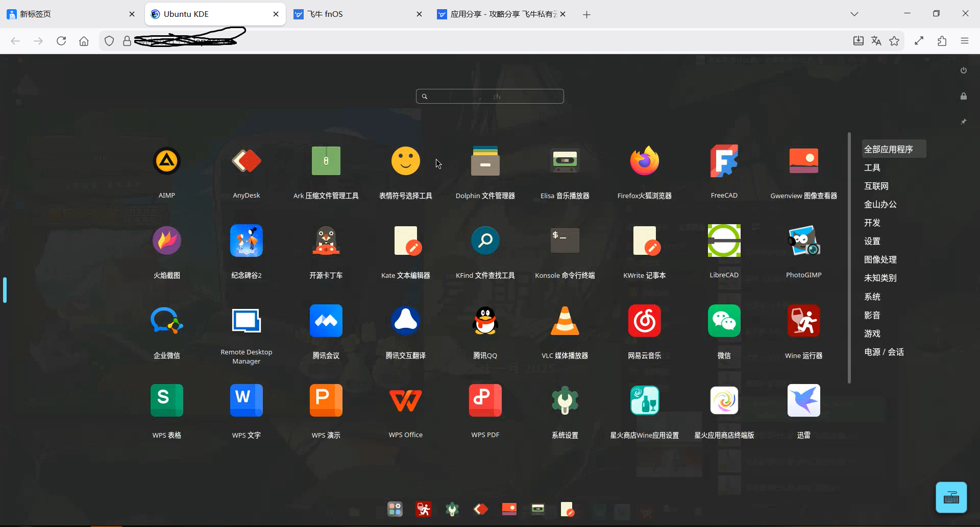Launch 企业微信
The image size is (980, 527).
point(167,321)
